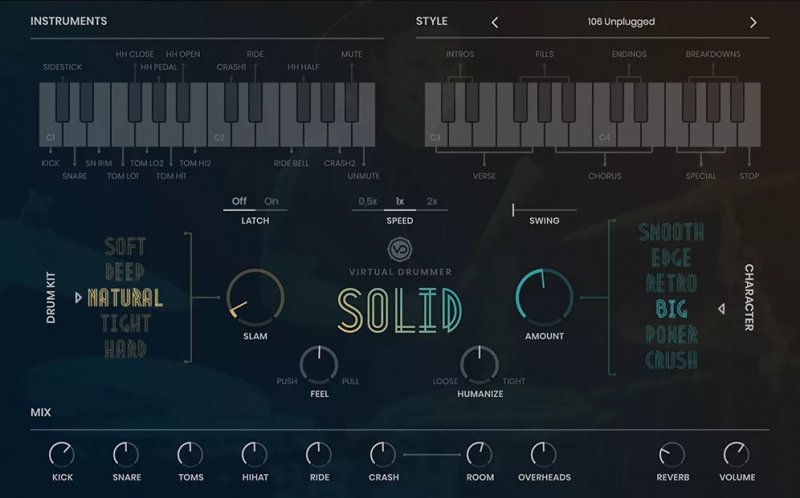Click the Feel push/pull knob
800x498 pixels.
[x=318, y=364]
